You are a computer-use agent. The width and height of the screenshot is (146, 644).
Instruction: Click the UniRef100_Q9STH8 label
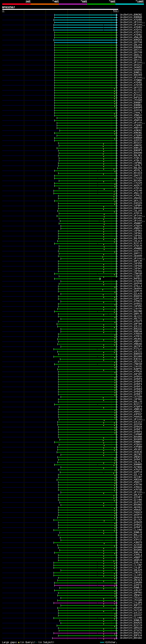click(131, 42)
